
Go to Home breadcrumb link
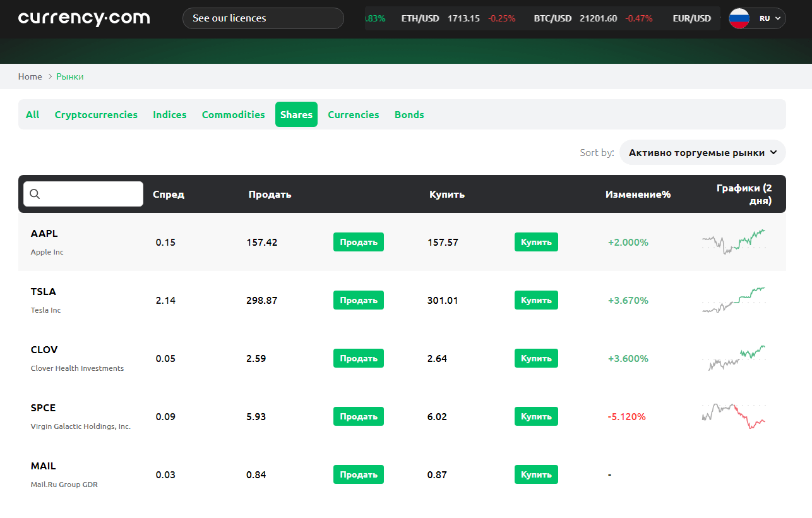[x=30, y=76]
